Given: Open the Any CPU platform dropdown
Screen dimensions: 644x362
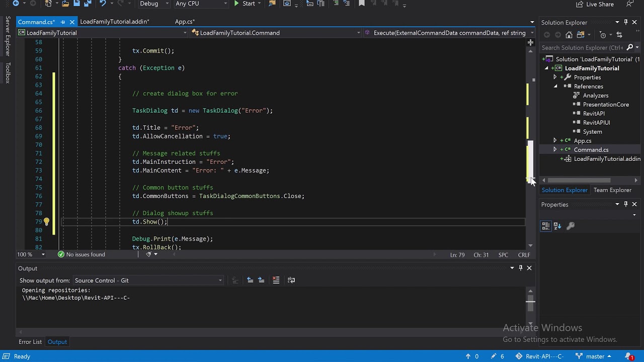Looking at the screenshot, I should [x=201, y=4].
